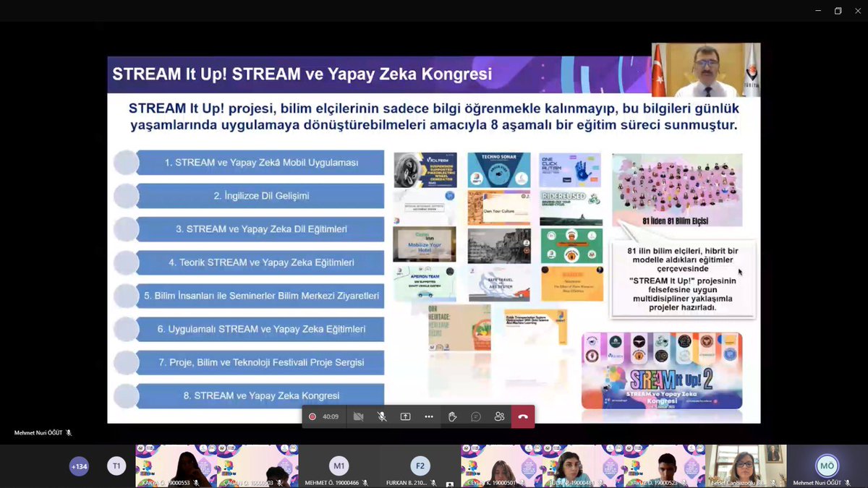Click slide item 7. Proje, Bilim ve Teknoloji Festivali
This screenshot has width=868, height=488.
[261, 362]
